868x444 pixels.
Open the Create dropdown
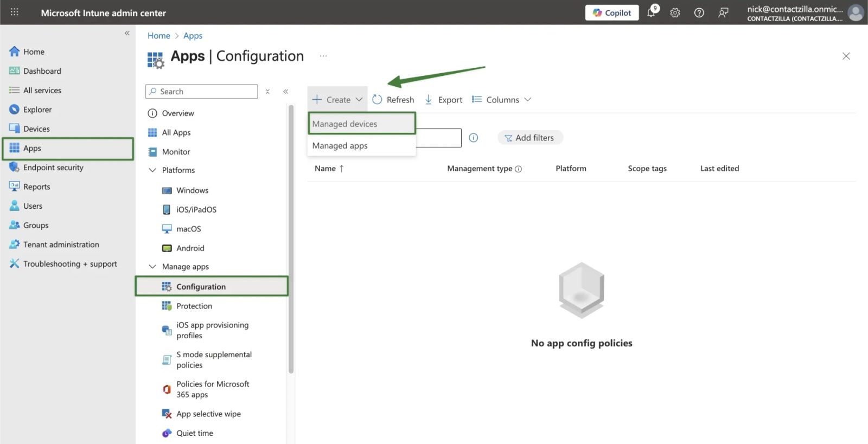pos(337,100)
